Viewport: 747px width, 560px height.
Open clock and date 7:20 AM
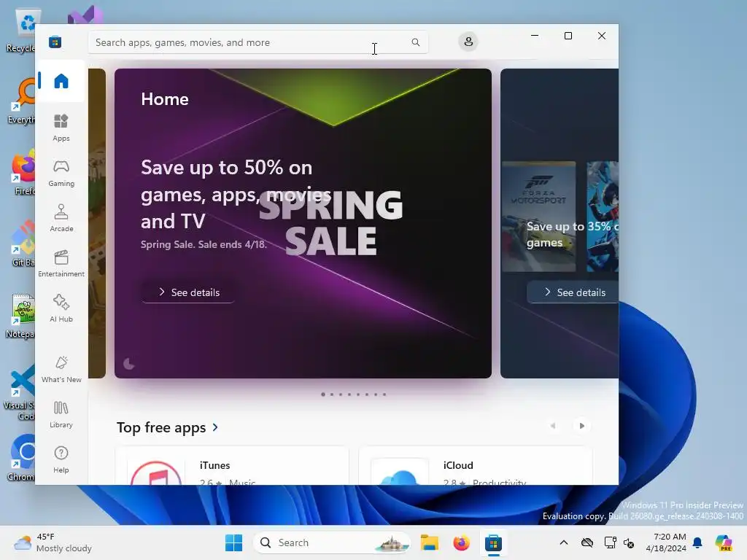click(x=666, y=542)
